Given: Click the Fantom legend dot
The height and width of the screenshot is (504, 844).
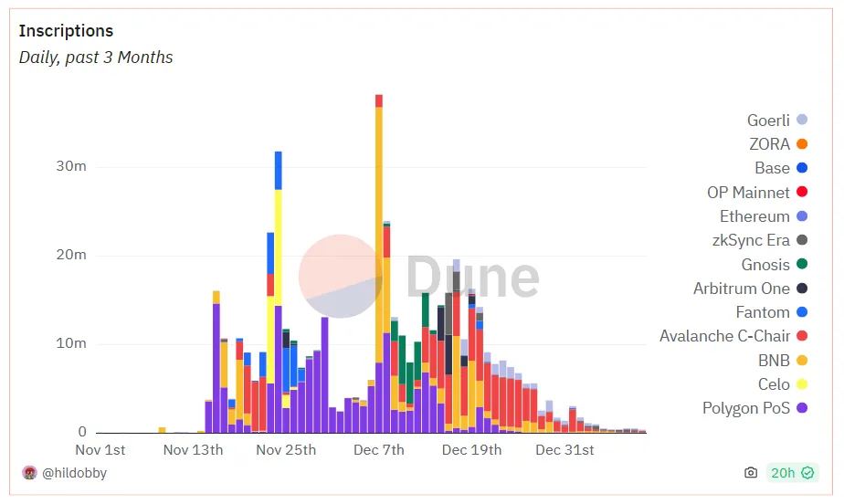Looking at the screenshot, I should (802, 312).
